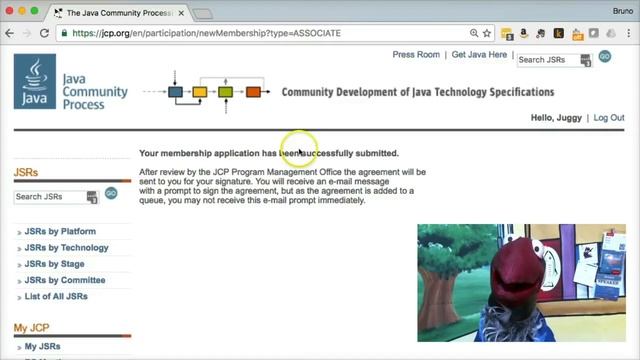Click the keypad icon in sidebar search field
This screenshot has height=360, width=640.
point(92,197)
